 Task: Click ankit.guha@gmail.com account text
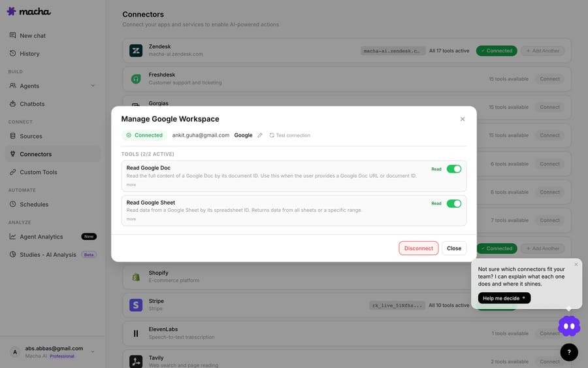(x=201, y=135)
